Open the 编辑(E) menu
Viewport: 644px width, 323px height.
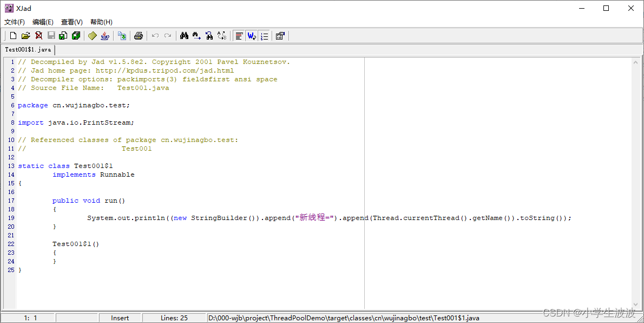(43, 22)
